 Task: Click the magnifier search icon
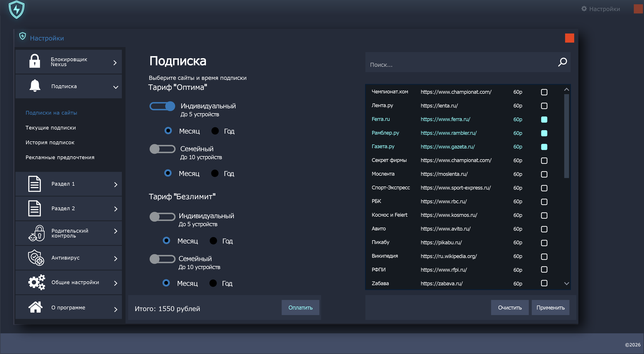[x=562, y=62]
